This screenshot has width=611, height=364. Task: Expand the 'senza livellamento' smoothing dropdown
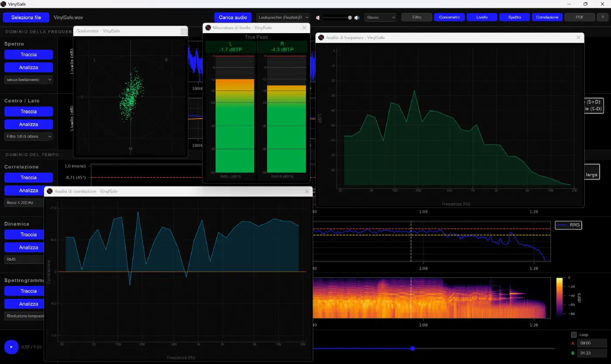point(28,80)
